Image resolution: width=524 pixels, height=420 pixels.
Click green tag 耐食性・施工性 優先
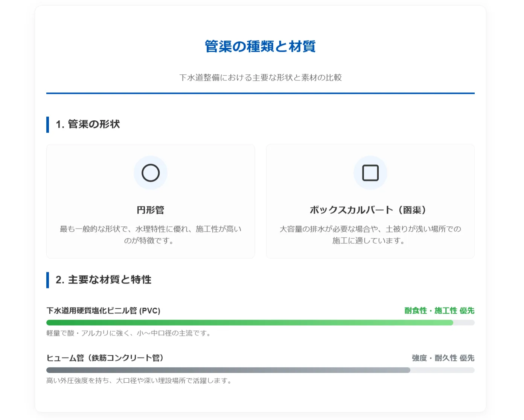point(439,311)
